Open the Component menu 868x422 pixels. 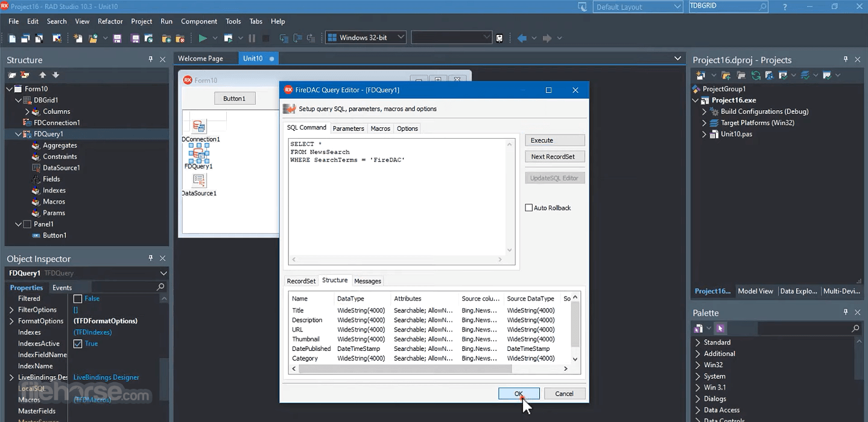coord(199,21)
